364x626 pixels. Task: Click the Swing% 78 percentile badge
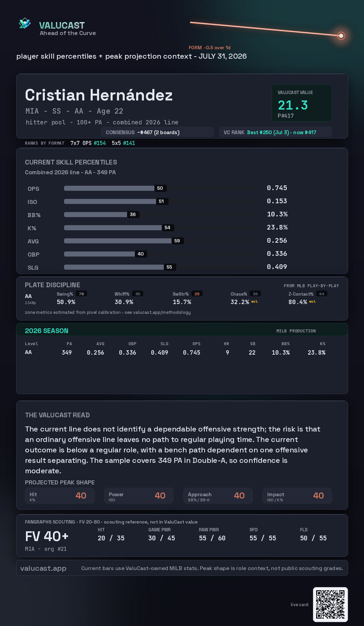[x=82, y=294]
